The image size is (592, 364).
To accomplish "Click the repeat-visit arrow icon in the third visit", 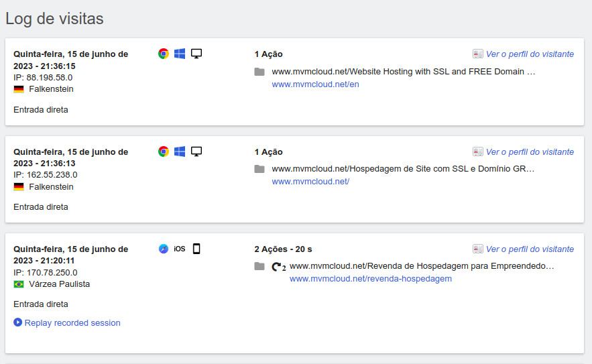I will pos(278,267).
